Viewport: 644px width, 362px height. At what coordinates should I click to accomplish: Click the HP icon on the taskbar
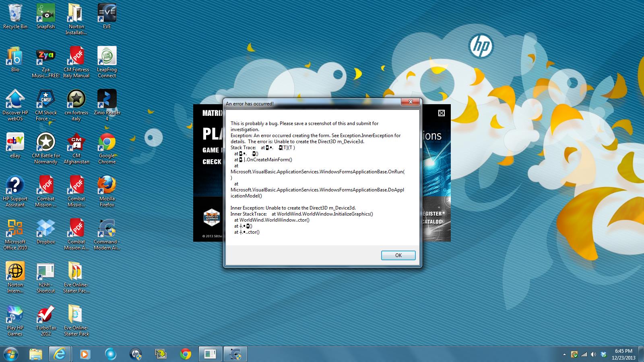pyautogui.click(x=136, y=354)
